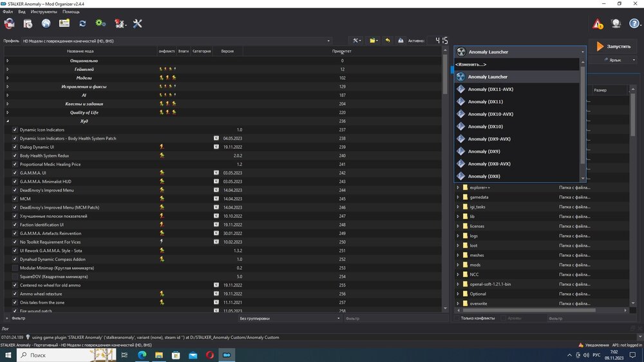This screenshot has height=362, width=644.
Task: Uncheck G.A.M.M.A. Minimalist HUD mod
Action: (x=15, y=182)
